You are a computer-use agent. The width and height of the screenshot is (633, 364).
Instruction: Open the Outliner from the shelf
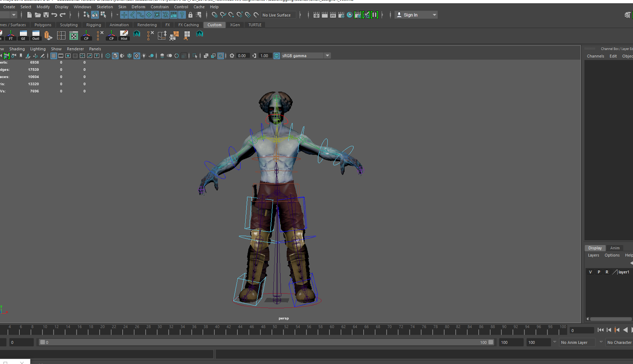tap(36, 35)
